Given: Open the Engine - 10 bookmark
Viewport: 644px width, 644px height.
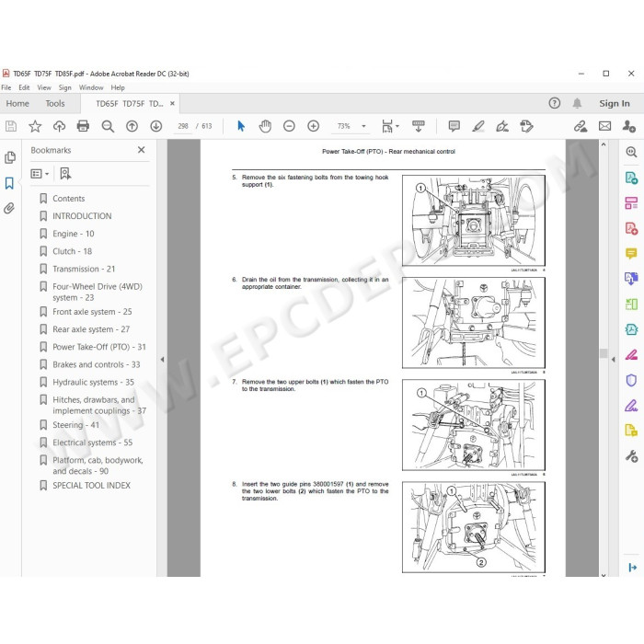Looking at the screenshot, I should point(73,234).
